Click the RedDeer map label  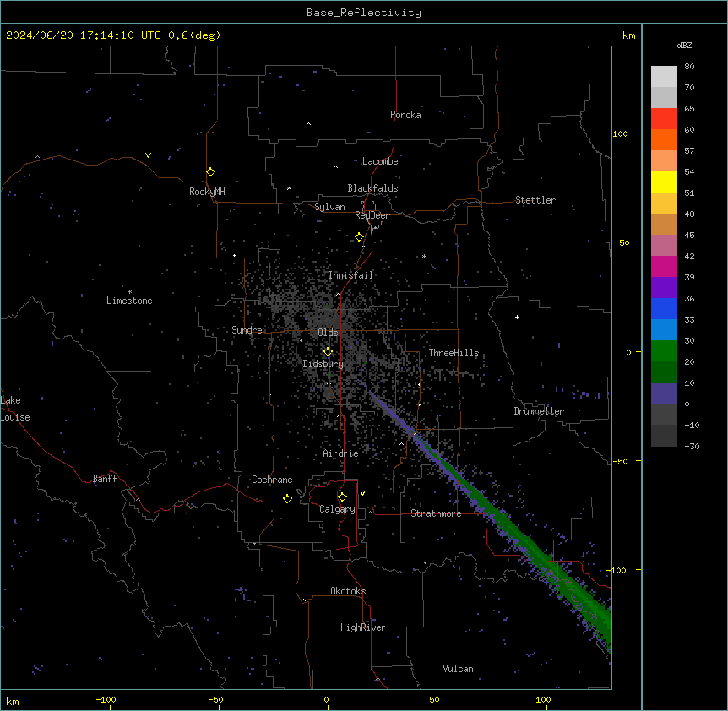[x=372, y=215]
